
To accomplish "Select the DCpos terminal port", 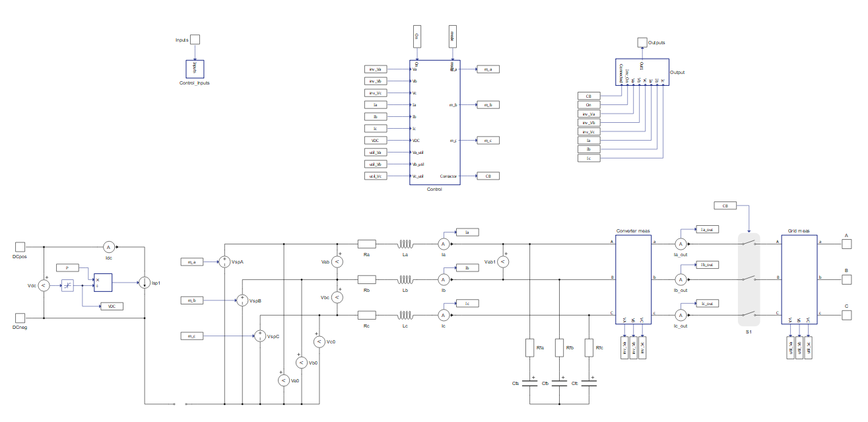I will 20,246.
